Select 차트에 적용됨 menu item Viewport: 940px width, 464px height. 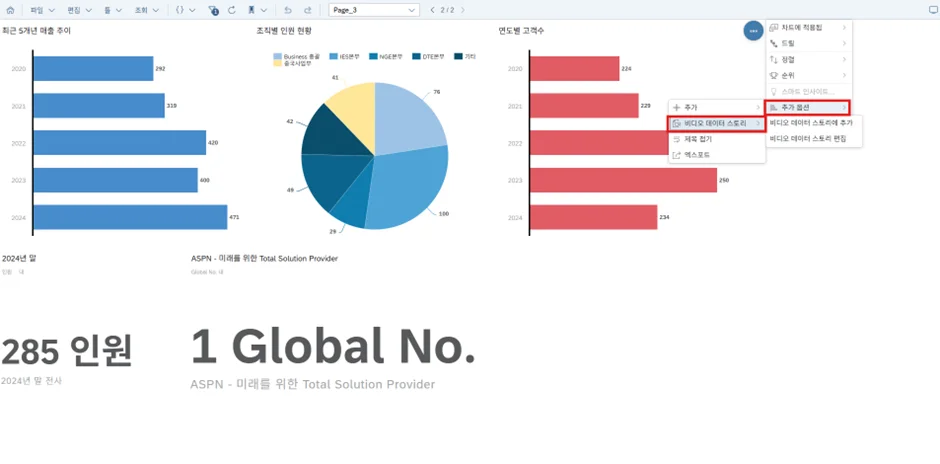point(809,28)
